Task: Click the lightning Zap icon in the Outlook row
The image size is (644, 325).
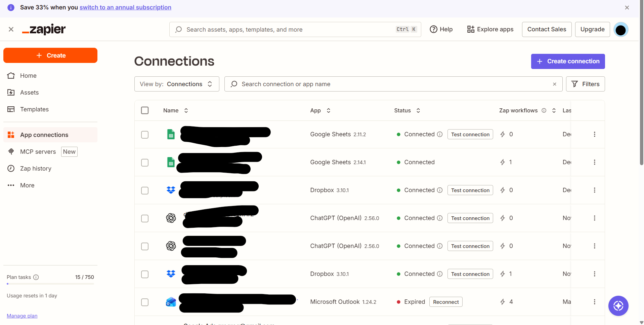Action: [503, 302]
